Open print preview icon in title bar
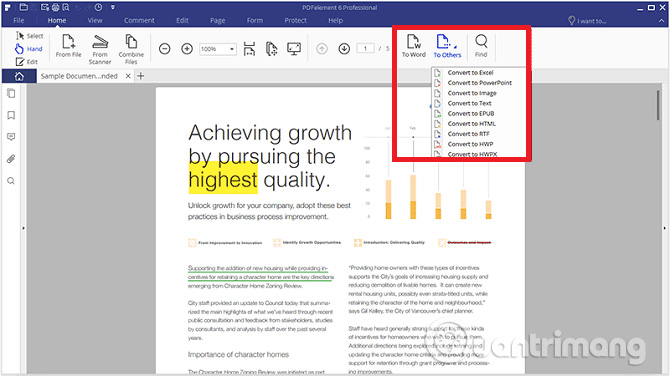Screen dimensions: 670x376 click(x=66, y=7)
